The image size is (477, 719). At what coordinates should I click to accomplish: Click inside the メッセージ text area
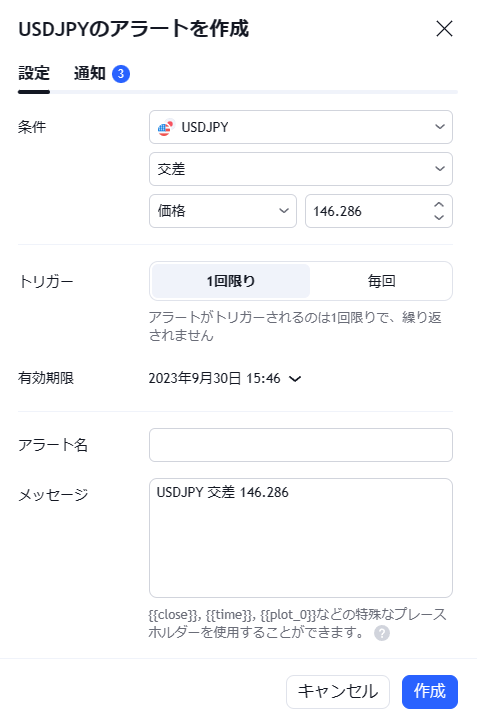pos(301,538)
